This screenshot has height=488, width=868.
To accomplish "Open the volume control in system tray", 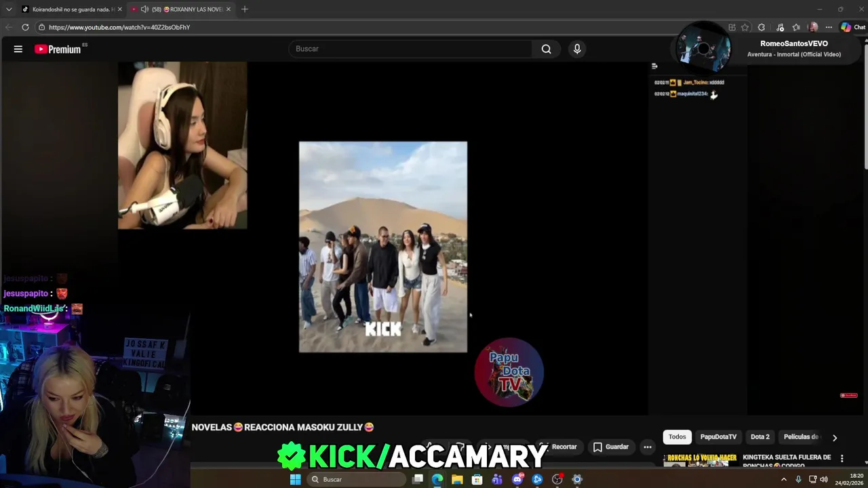I will pyautogui.click(x=824, y=479).
